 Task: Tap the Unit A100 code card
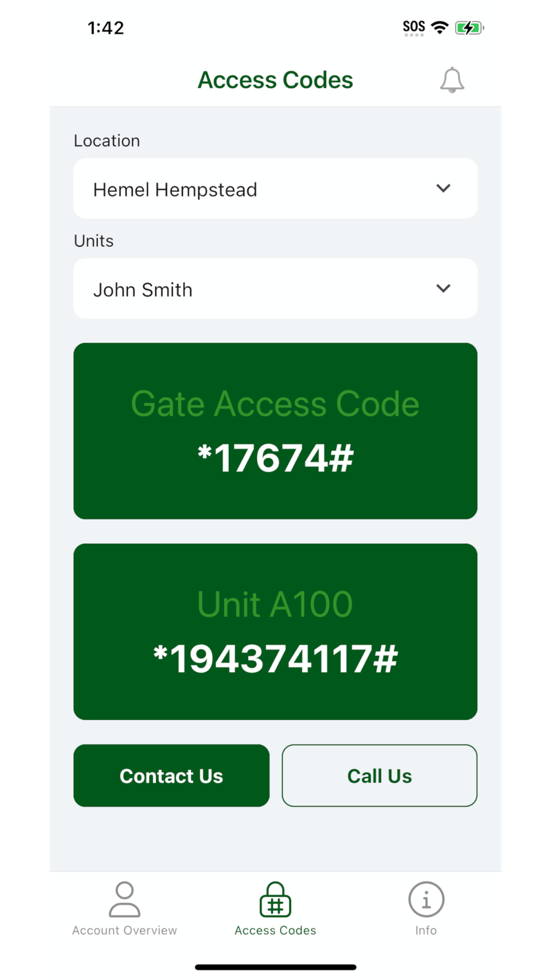click(275, 632)
